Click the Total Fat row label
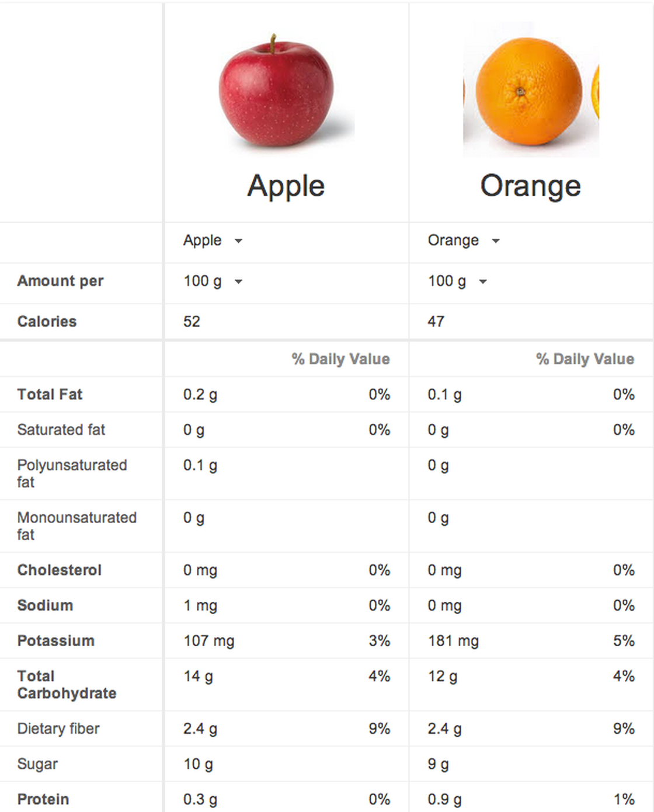654x812 pixels. (x=50, y=395)
